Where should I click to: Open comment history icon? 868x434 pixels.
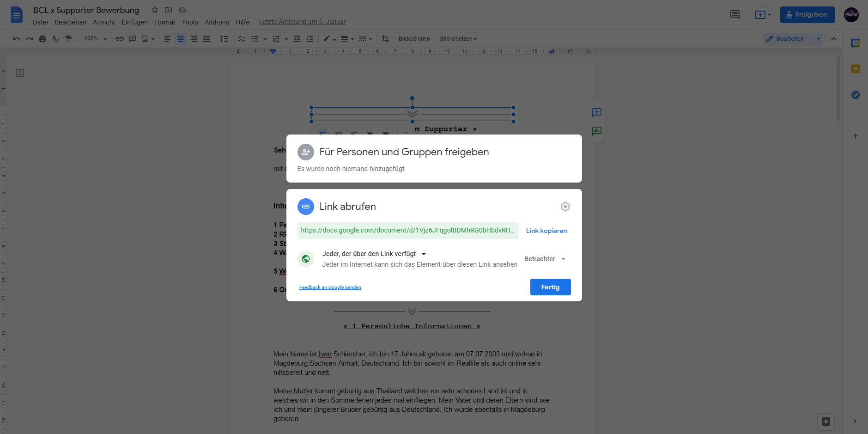(734, 15)
